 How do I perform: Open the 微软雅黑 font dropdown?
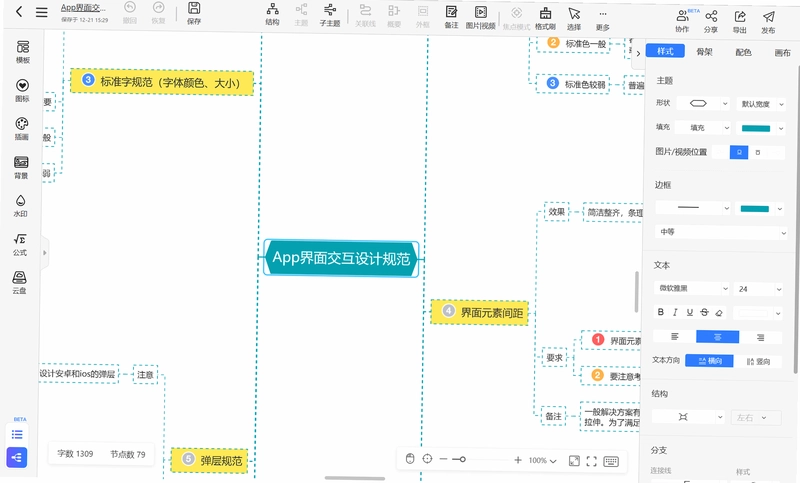691,288
